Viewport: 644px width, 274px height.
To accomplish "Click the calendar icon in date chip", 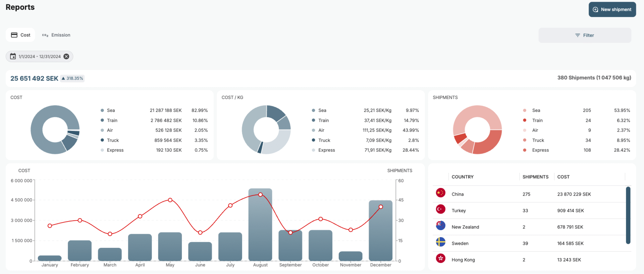I will click(13, 56).
